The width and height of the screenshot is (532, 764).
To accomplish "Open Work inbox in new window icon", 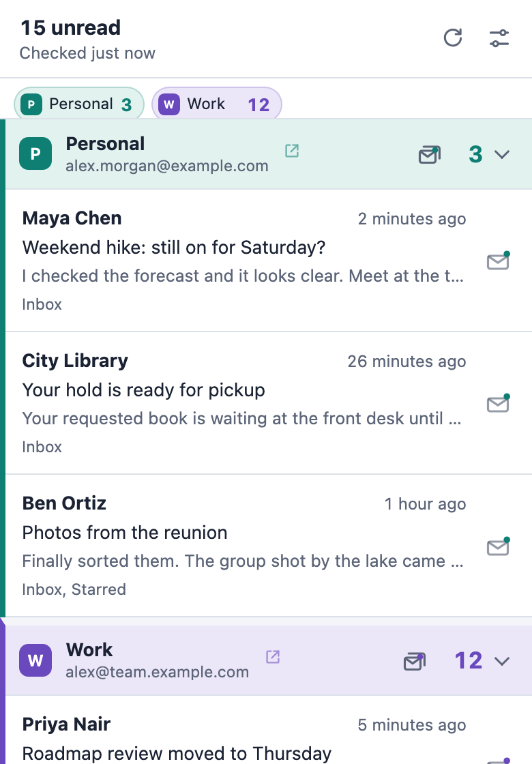I will click(273, 657).
